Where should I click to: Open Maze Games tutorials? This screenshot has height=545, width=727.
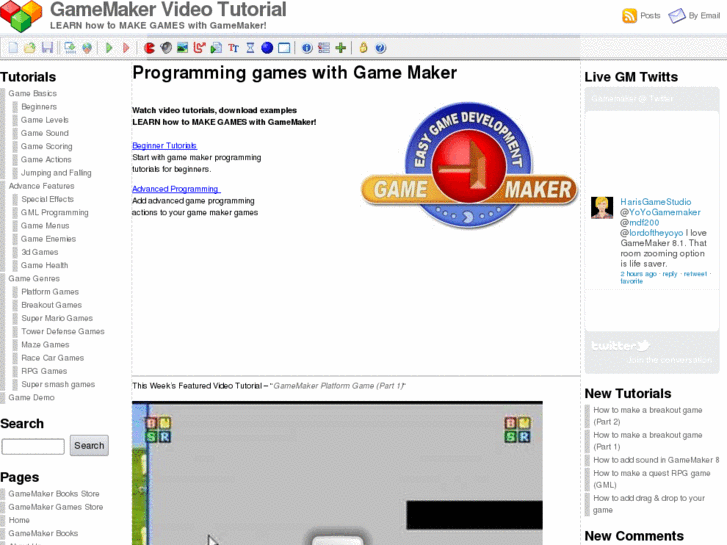[x=45, y=345]
